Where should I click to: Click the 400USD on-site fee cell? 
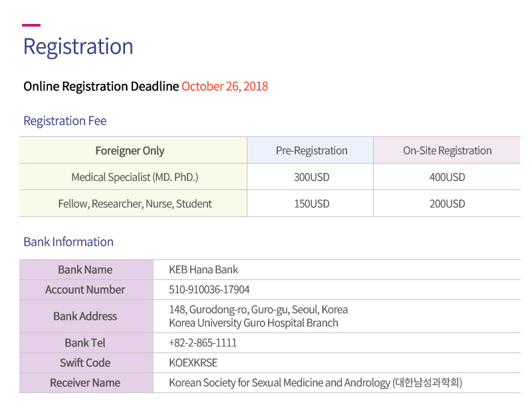[447, 177]
